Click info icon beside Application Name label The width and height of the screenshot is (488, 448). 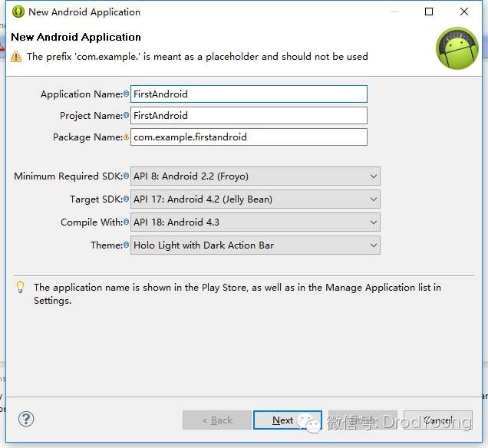point(126,94)
